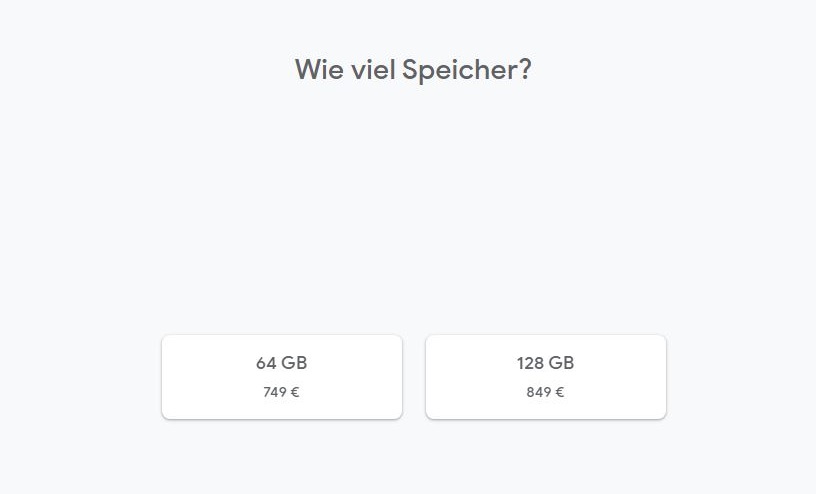Viewport: 816px width, 494px height.
Task: Choose the 749 € storage card
Action: click(281, 377)
